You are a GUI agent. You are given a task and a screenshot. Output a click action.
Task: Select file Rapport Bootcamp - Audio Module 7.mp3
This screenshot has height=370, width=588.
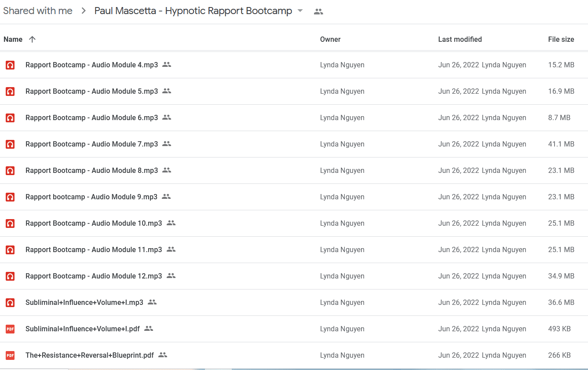tap(91, 144)
